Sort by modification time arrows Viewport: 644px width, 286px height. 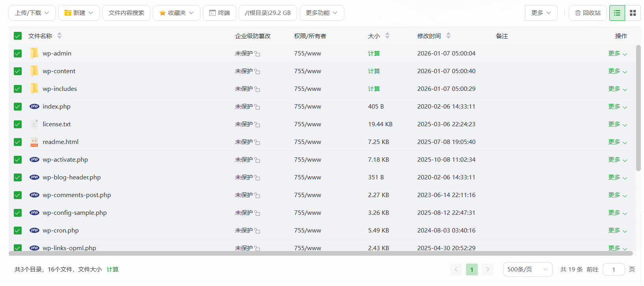click(x=448, y=36)
